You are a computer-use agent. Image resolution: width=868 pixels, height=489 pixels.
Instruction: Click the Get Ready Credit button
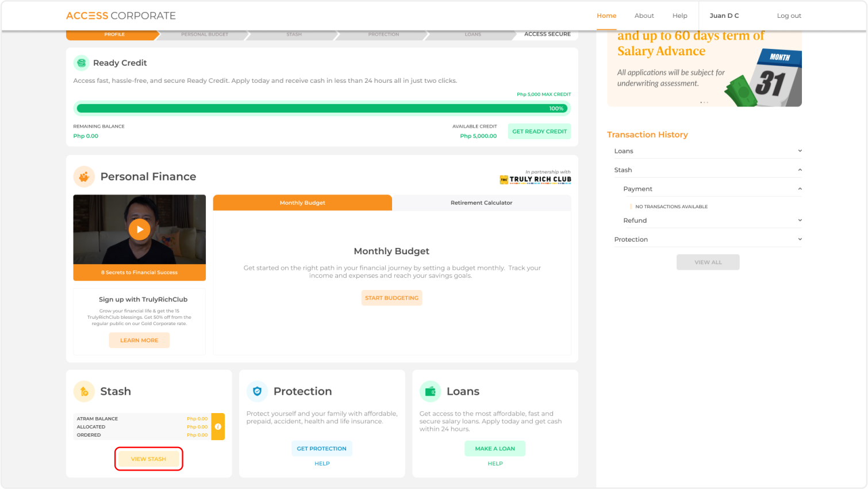tap(540, 132)
